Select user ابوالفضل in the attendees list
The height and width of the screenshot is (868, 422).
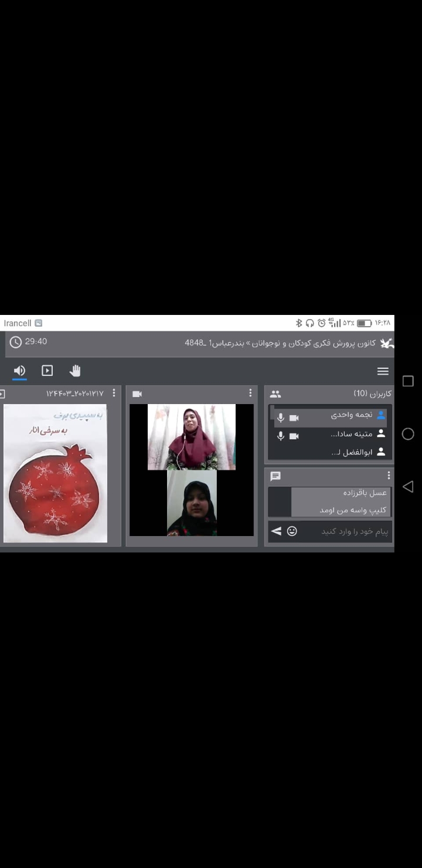pos(352,452)
